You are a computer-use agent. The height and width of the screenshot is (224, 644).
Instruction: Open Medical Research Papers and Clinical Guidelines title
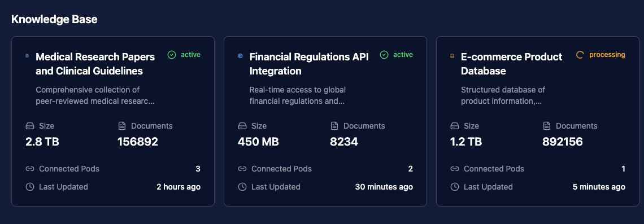pyautogui.click(x=95, y=64)
